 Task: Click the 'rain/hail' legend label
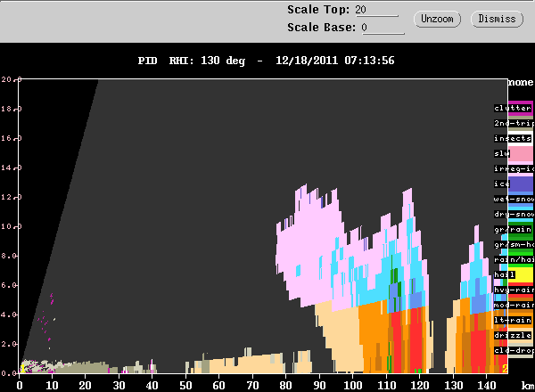(514, 260)
